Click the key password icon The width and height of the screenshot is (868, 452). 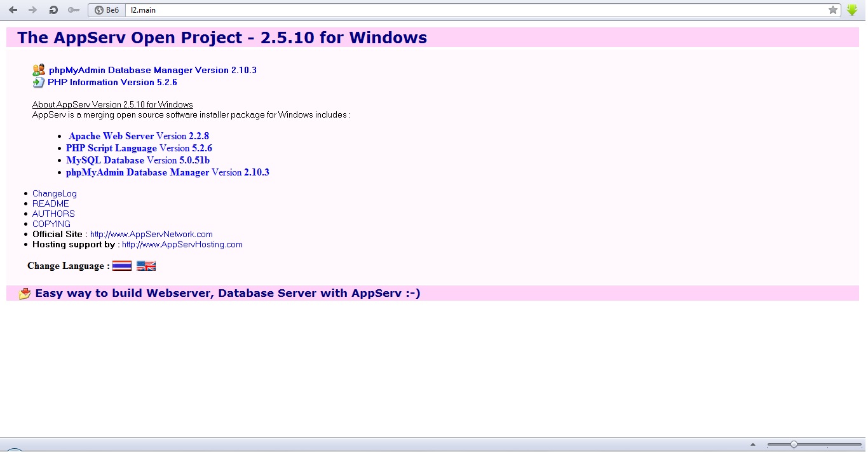[74, 10]
